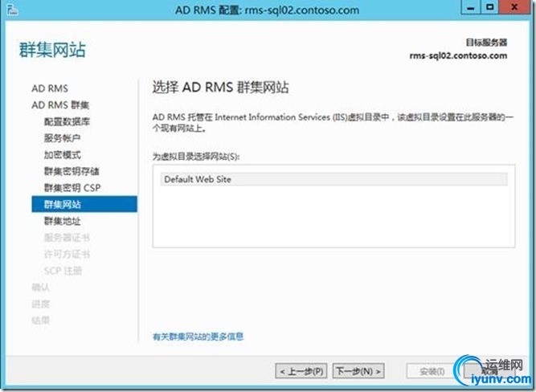Viewport: 536px width, 392px height.
Task: Click the 确认 step label
Action: 41,288
